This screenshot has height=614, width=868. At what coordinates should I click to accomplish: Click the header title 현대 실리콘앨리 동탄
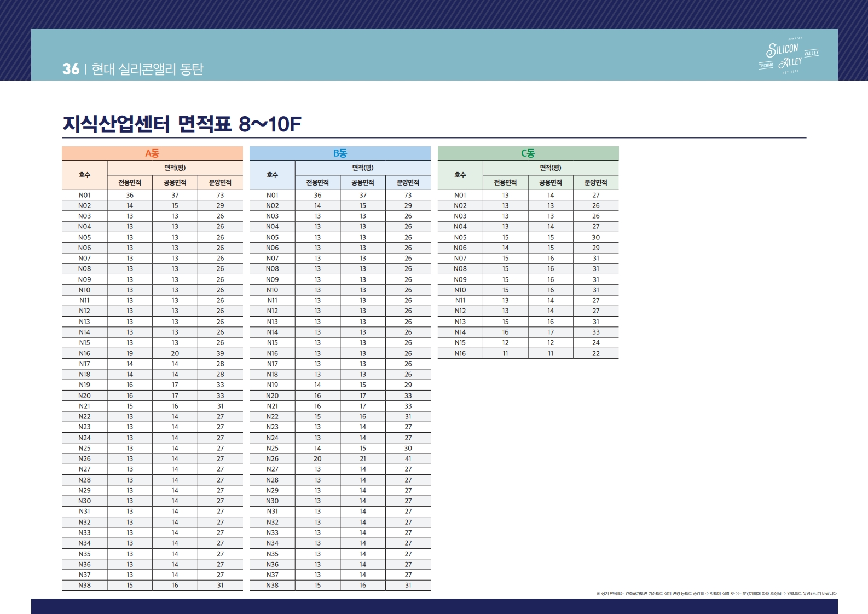pos(147,69)
